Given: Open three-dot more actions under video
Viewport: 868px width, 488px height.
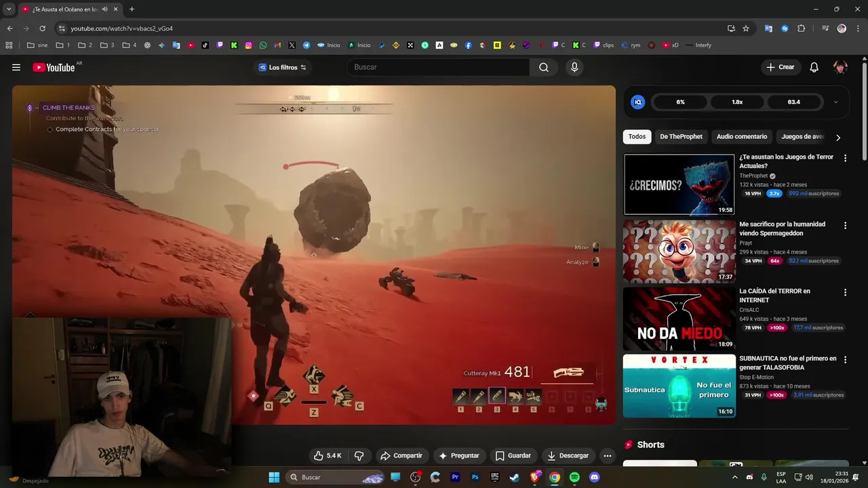Looking at the screenshot, I should (608, 455).
